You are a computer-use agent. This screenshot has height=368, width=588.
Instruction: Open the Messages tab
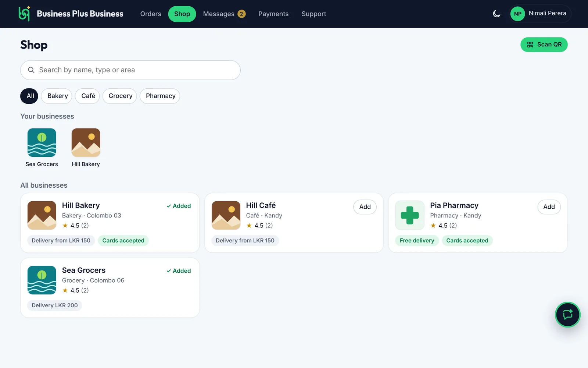(224, 14)
